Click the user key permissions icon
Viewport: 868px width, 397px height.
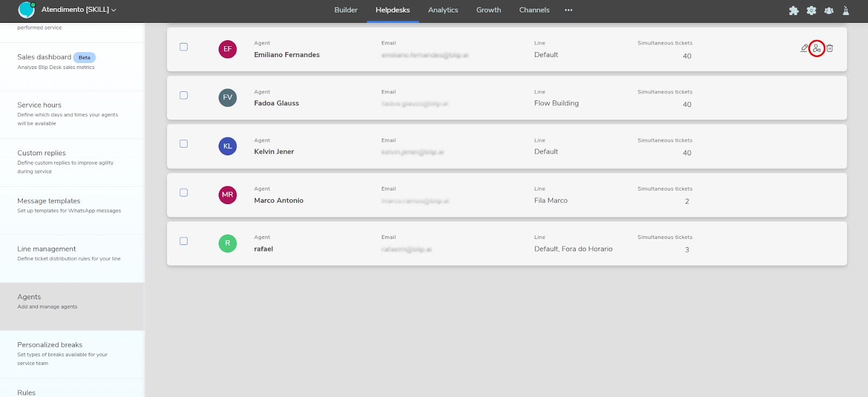pyautogui.click(x=816, y=48)
